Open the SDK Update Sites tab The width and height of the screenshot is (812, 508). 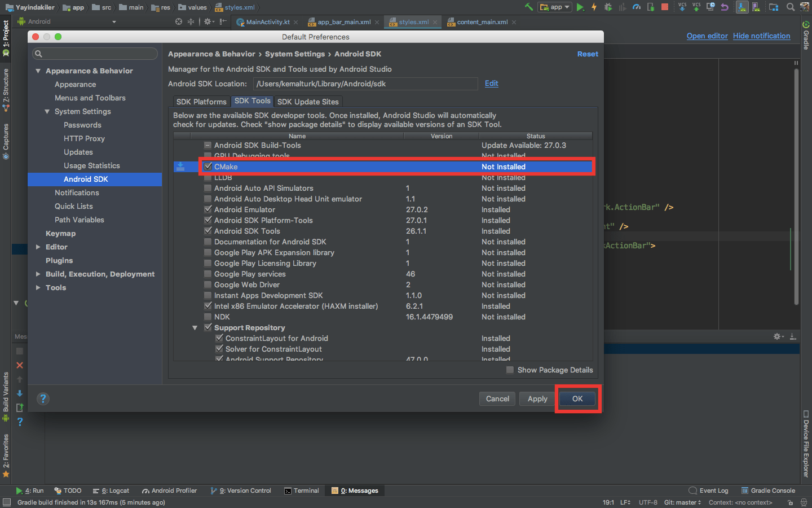click(x=308, y=102)
